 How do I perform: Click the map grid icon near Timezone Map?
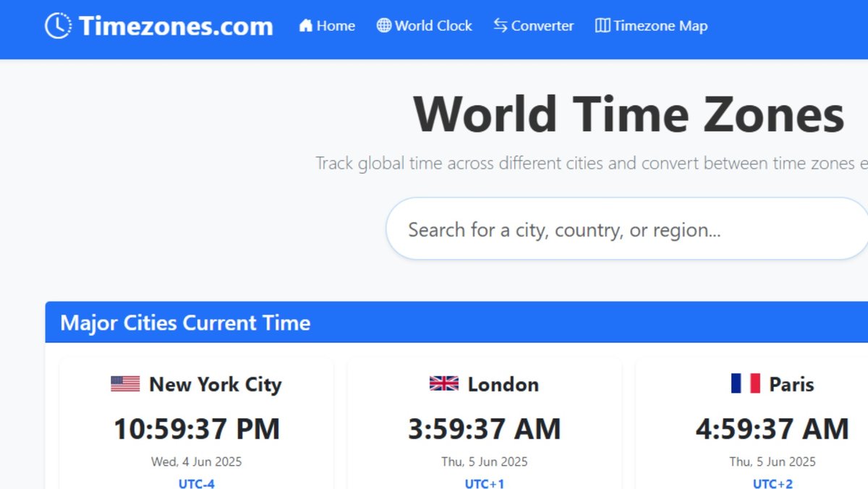pos(602,25)
